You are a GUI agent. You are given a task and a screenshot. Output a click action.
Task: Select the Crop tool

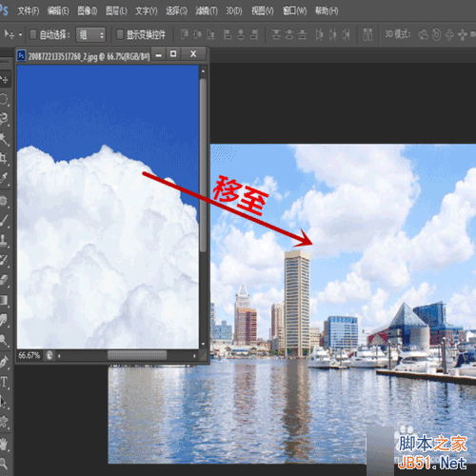(x=4, y=158)
